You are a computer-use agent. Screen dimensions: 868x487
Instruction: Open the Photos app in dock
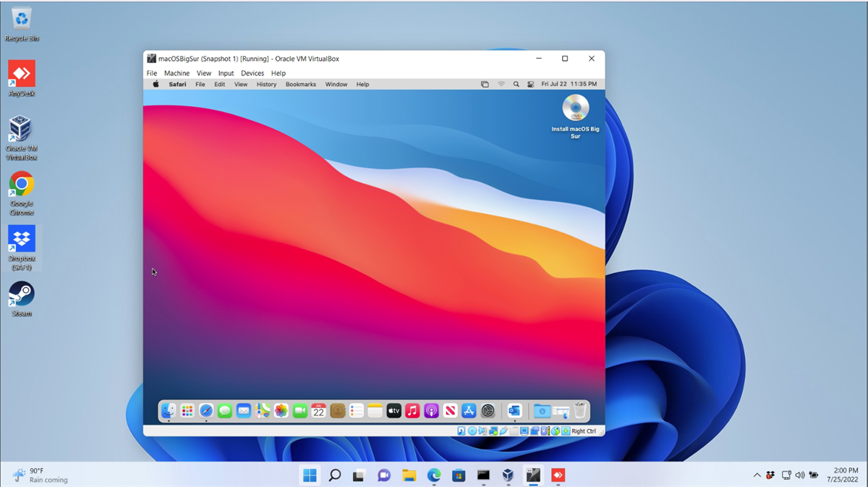click(281, 411)
